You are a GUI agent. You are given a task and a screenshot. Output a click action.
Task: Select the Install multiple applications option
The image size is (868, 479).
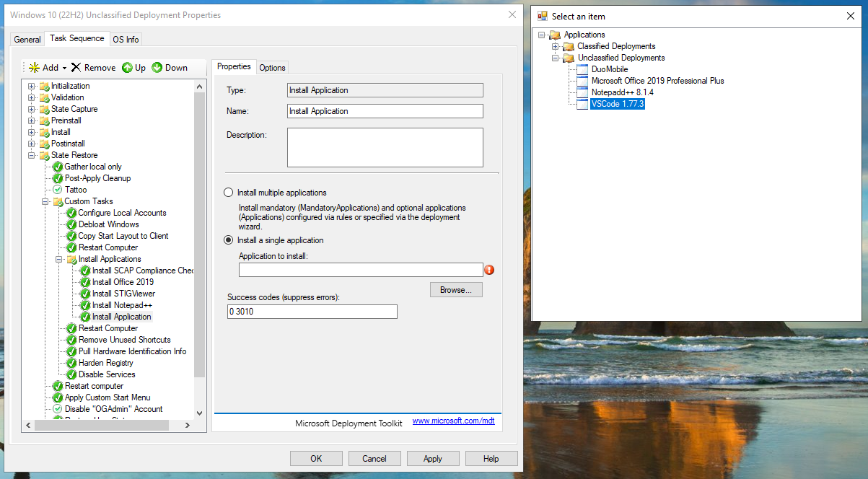[228, 192]
